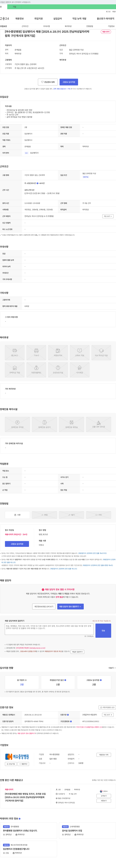This screenshot has width=116, height=868.
Task: Click 관심기업 star button
Action: tap(11, 764)
